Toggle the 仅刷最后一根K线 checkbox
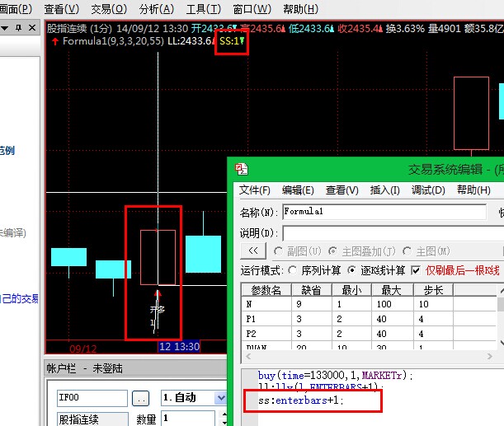 tap(416, 270)
